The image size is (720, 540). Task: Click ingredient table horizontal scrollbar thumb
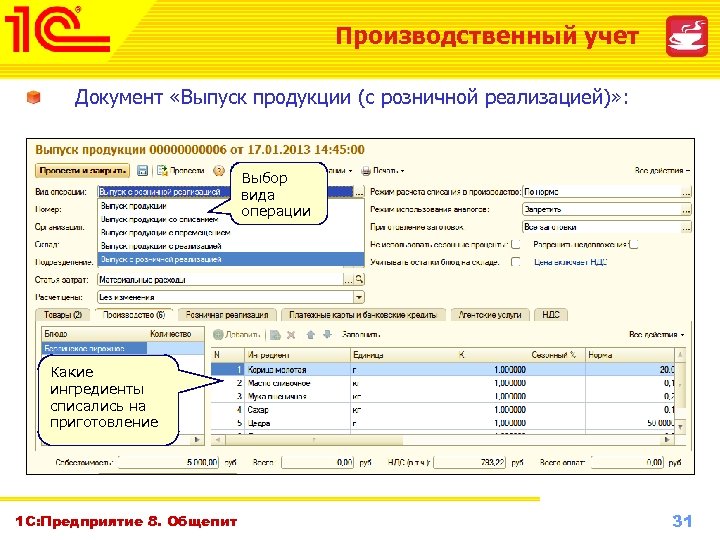314,440
